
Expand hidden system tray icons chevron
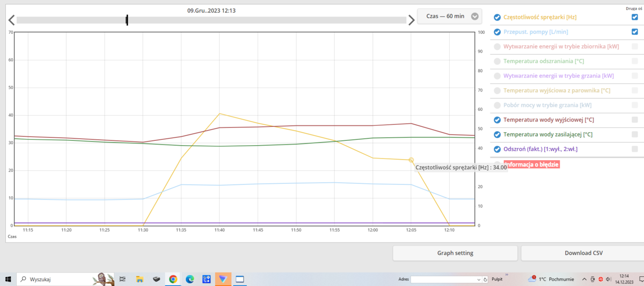pyautogui.click(x=584, y=279)
